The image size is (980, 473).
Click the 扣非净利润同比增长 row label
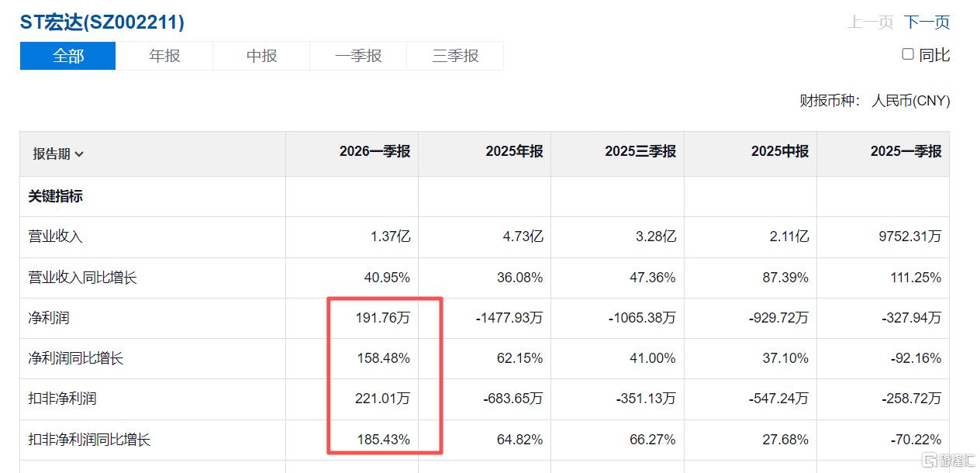89,440
